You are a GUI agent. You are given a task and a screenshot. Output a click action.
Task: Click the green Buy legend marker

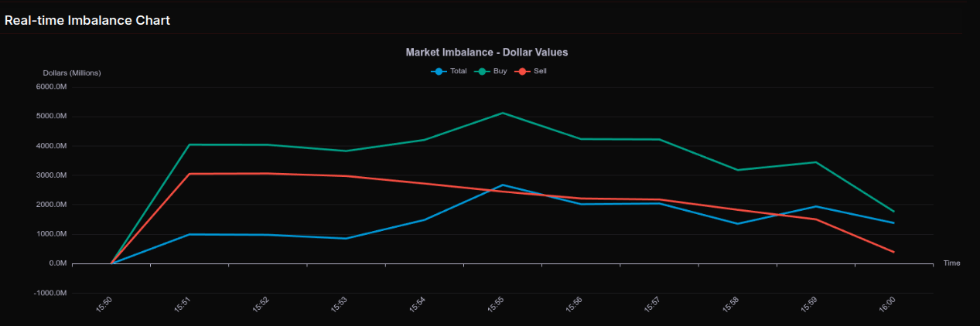click(482, 71)
